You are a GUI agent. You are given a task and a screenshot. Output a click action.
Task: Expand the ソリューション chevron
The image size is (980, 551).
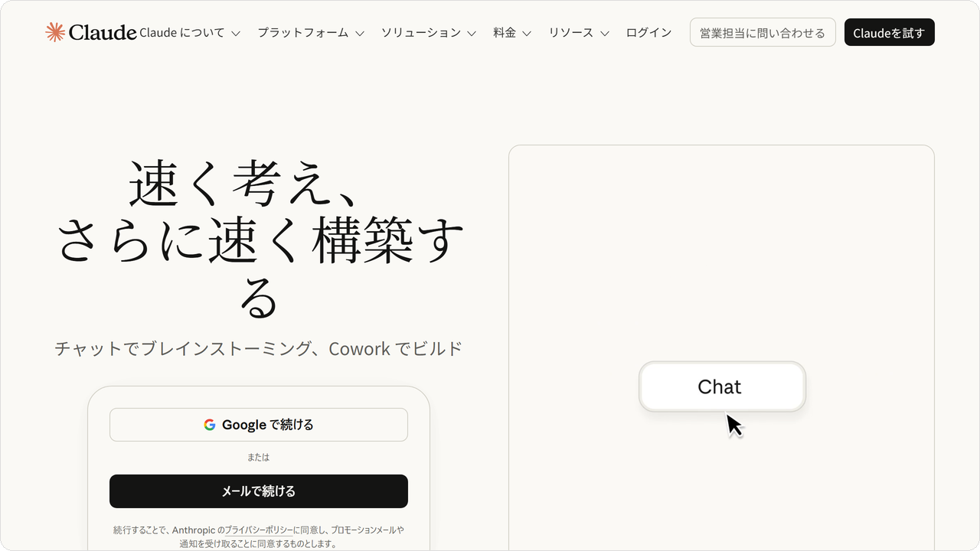[x=472, y=34]
